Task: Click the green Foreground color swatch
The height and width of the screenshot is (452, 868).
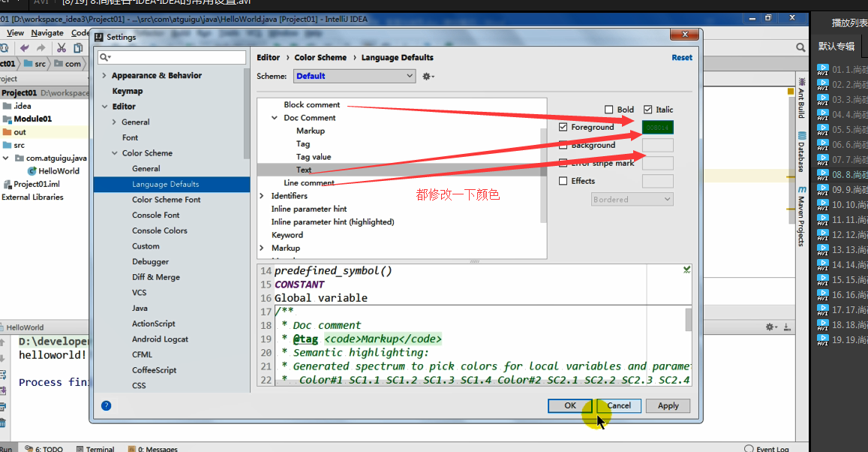Action: point(658,128)
